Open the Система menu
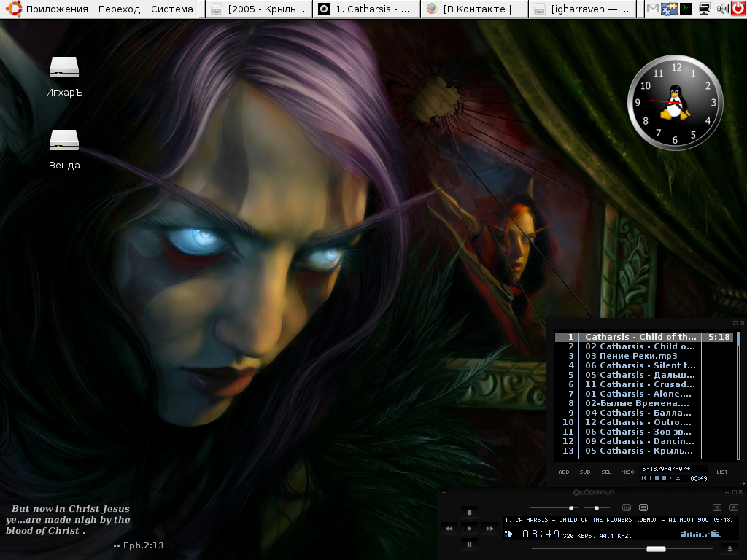 [172, 9]
